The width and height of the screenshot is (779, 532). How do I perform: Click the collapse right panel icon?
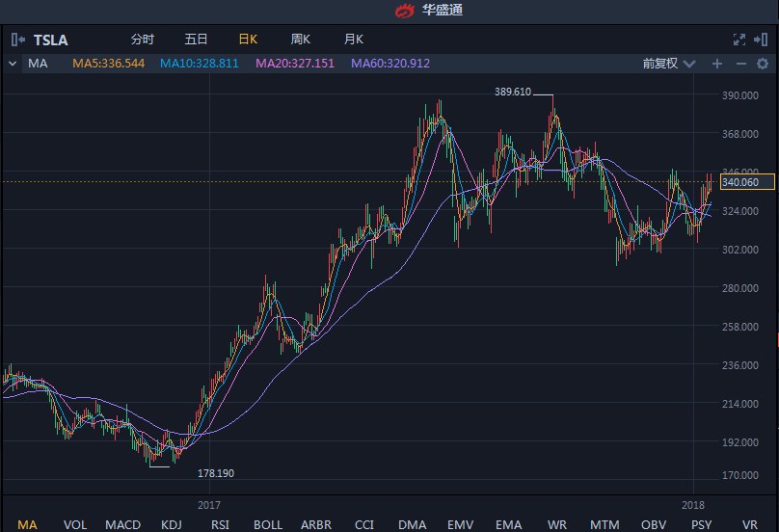(x=763, y=40)
